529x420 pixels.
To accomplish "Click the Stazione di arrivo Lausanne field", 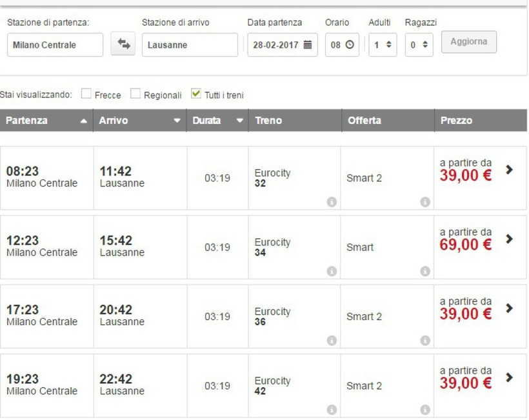I will [x=190, y=45].
